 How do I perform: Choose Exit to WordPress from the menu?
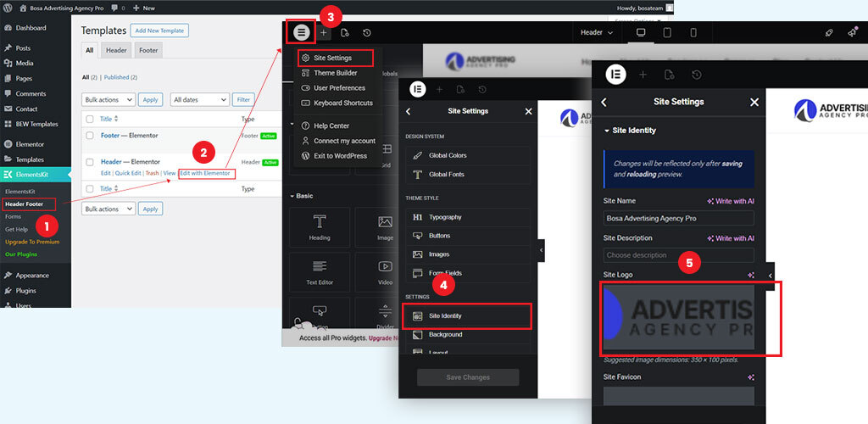click(x=340, y=156)
